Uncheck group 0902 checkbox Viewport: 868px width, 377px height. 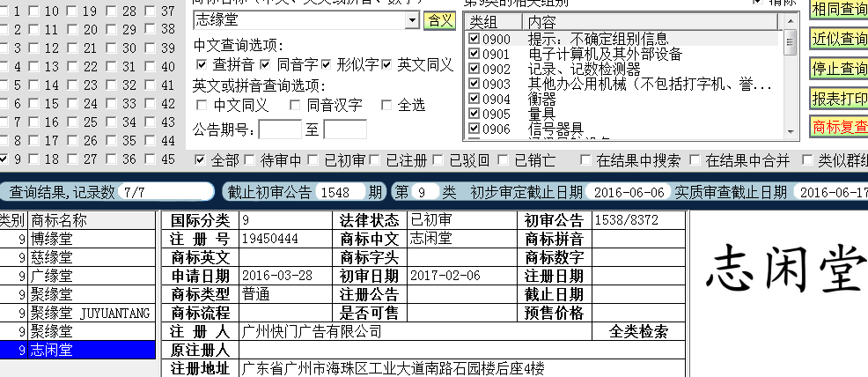[474, 69]
